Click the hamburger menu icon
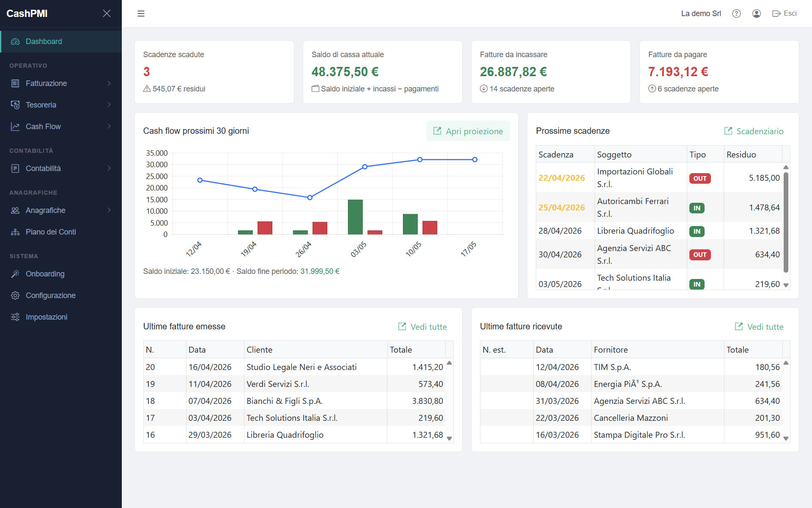The image size is (812, 508). (141, 14)
